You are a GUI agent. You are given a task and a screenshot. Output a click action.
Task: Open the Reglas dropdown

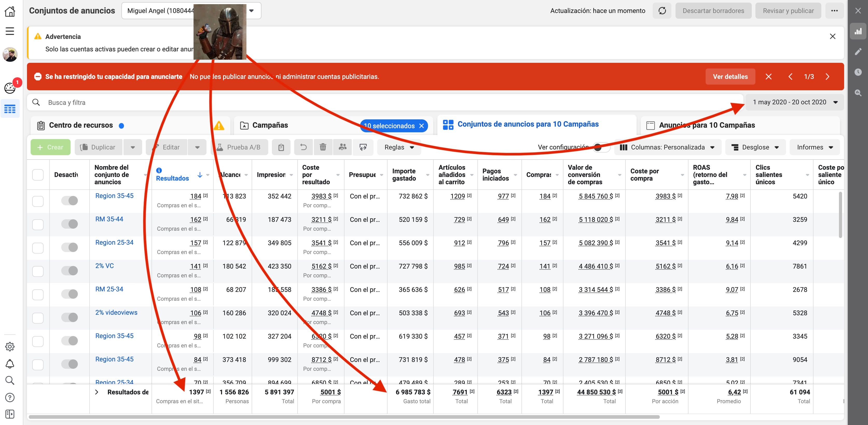coord(399,147)
